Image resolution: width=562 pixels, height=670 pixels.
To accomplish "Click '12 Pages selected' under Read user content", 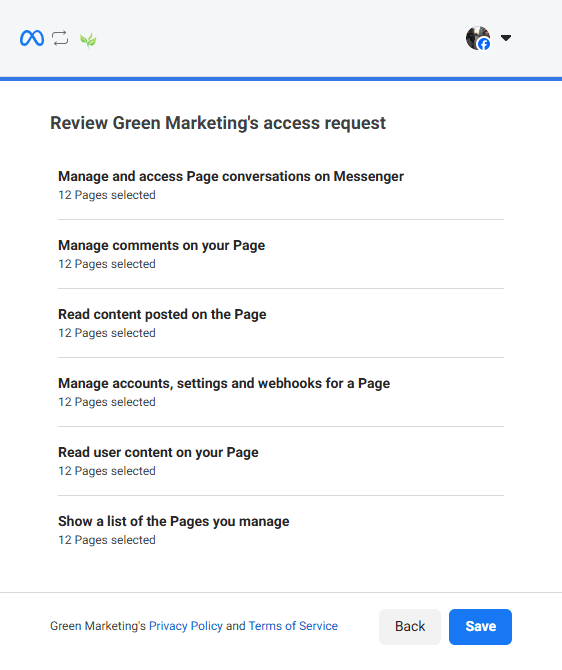I will point(107,471).
